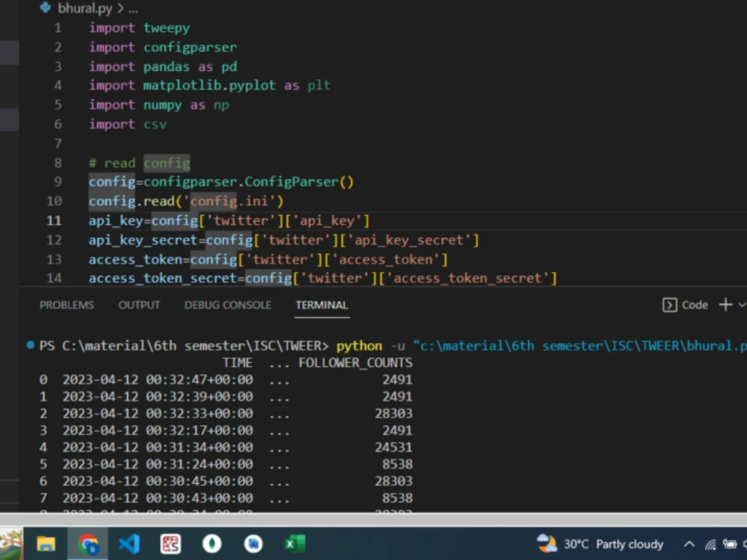The height and width of the screenshot is (560, 747).
Task: Expand the breadcrumb ellipsis after bhural.py
Action: pyautogui.click(x=133, y=9)
